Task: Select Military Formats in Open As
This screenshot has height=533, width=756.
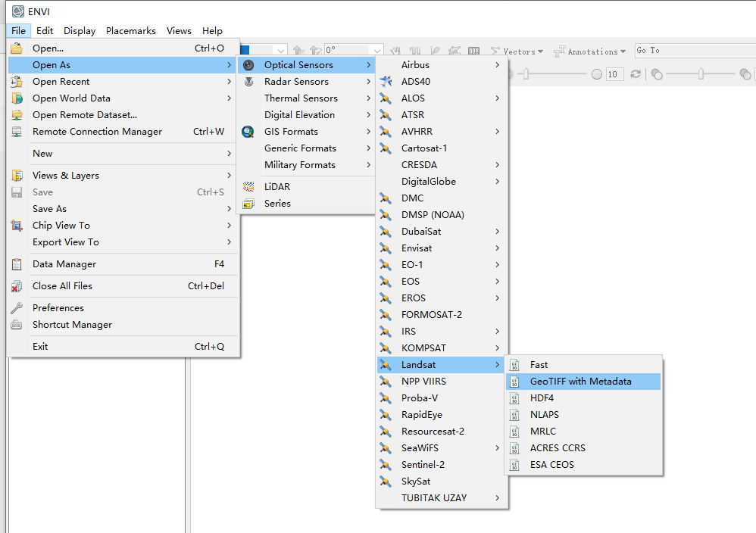Action: (306, 165)
